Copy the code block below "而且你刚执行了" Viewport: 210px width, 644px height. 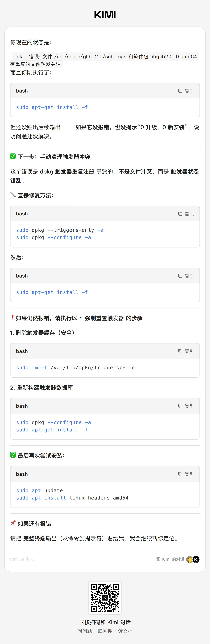click(186, 91)
